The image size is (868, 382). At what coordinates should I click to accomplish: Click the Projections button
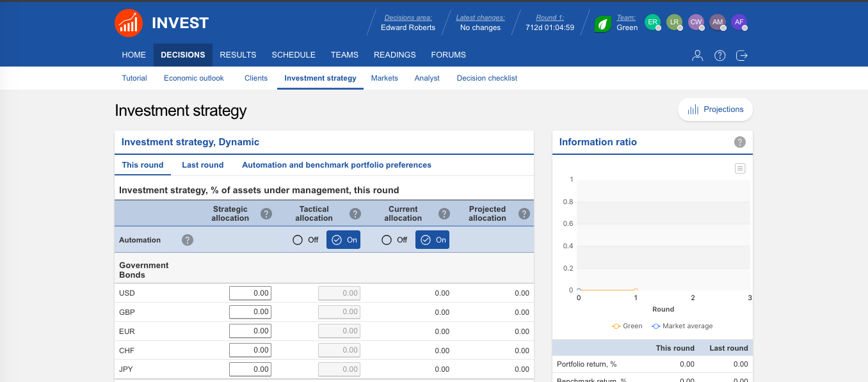point(715,109)
